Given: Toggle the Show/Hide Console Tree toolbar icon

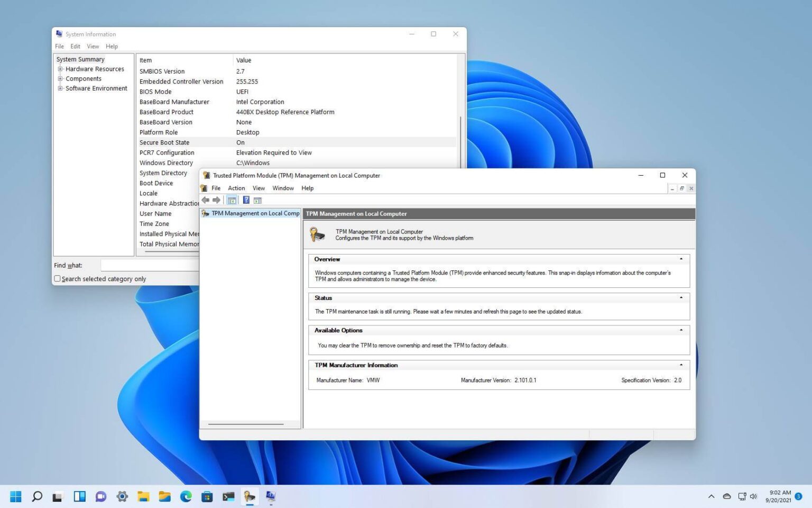Looking at the screenshot, I should (x=232, y=199).
